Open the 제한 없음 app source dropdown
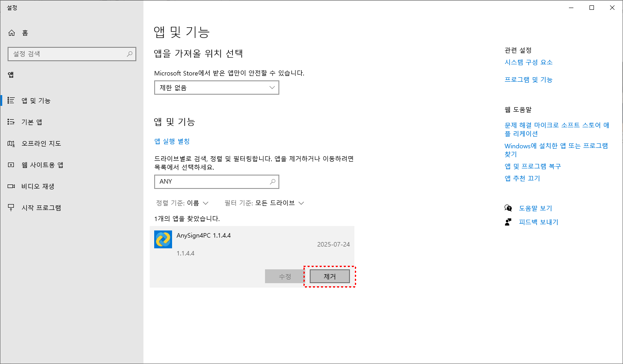 point(216,88)
